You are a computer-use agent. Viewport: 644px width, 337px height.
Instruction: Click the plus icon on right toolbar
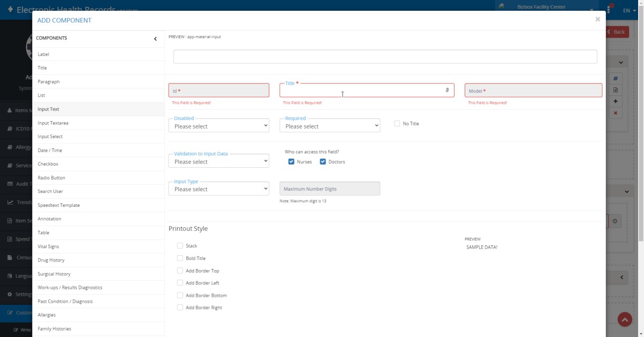(615, 101)
